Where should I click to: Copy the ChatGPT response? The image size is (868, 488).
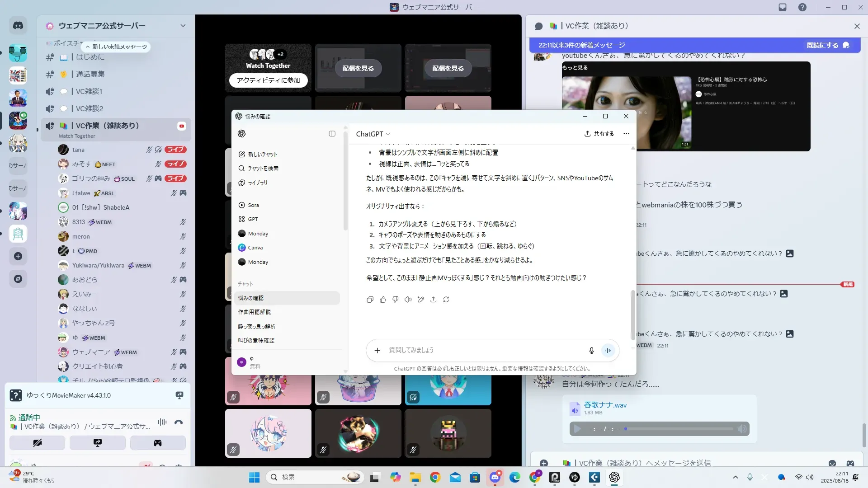[x=370, y=300]
